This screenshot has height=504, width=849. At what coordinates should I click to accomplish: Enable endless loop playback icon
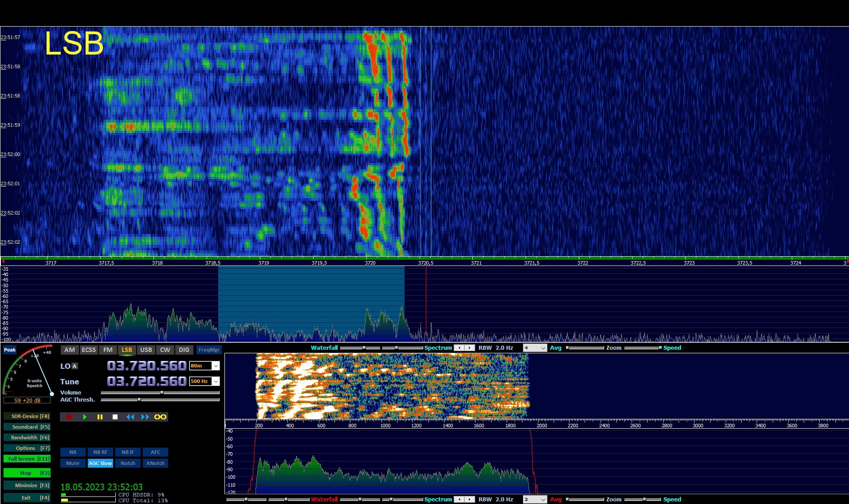[x=160, y=417]
